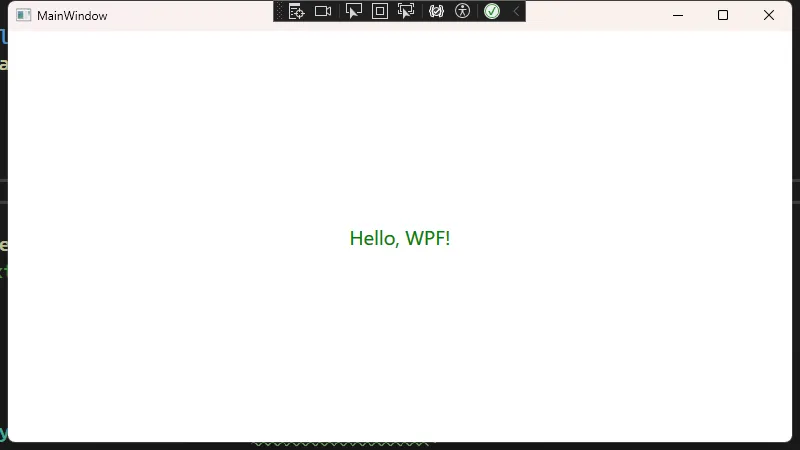Image resolution: width=800 pixels, height=450 pixels.
Task: Close the MainWindow window
Action: [x=769, y=15]
